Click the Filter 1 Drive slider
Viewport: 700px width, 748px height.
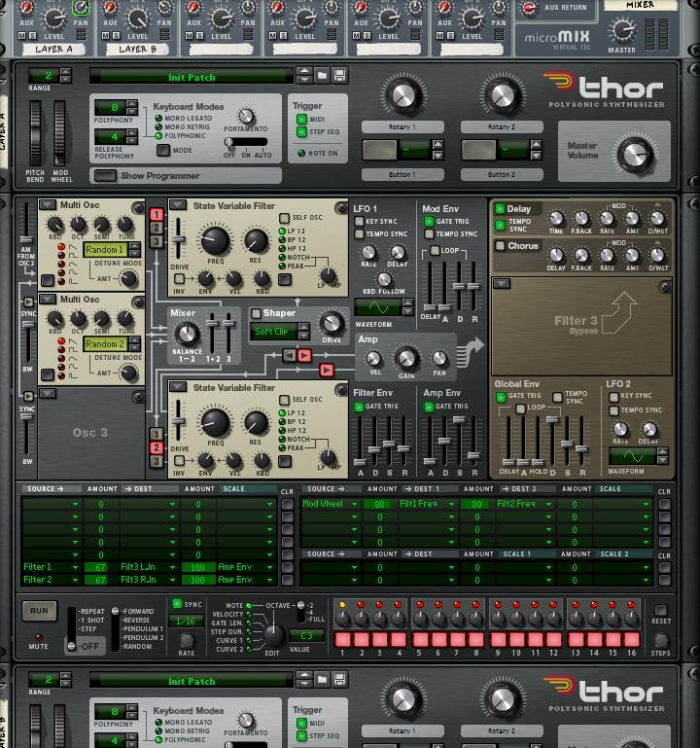point(178,238)
